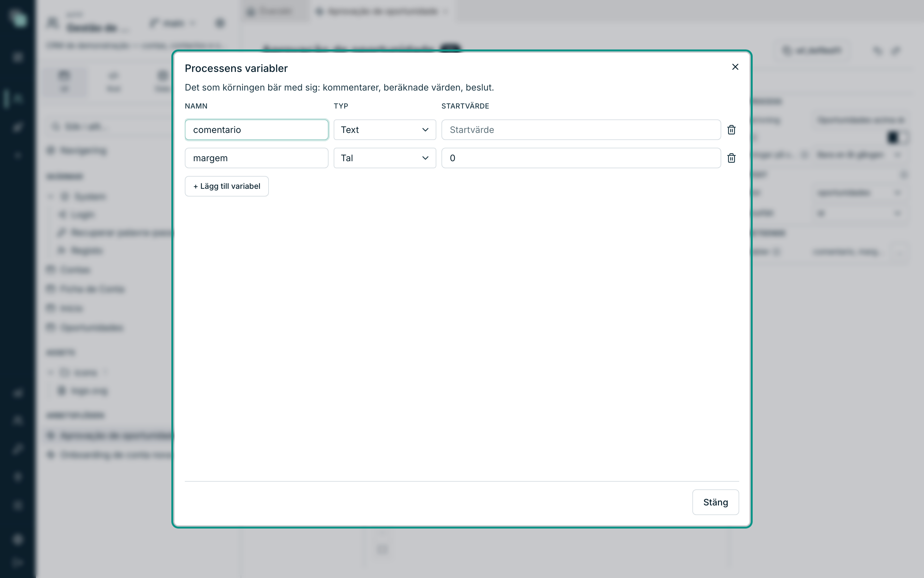
Task: Open type dropdown for margem variable
Action: point(384,158)
